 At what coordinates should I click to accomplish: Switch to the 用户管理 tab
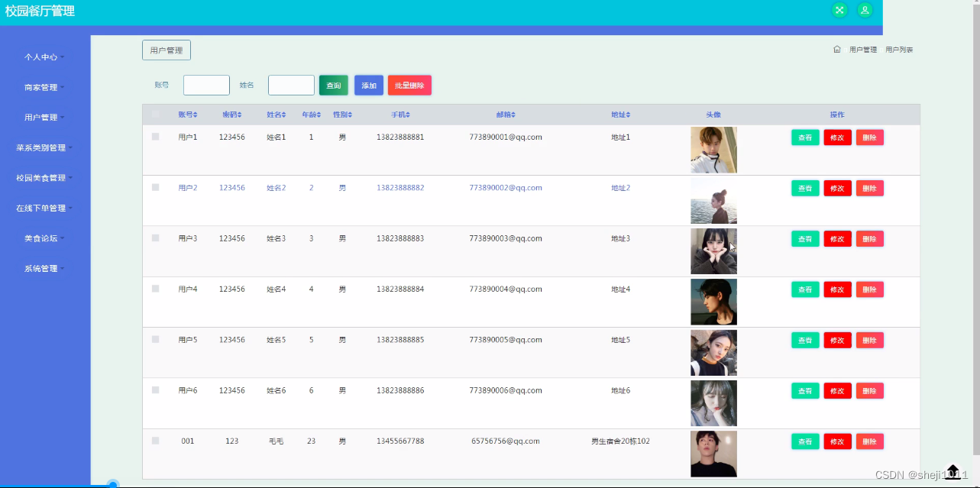pyautogui.click(x=167, y=50)
